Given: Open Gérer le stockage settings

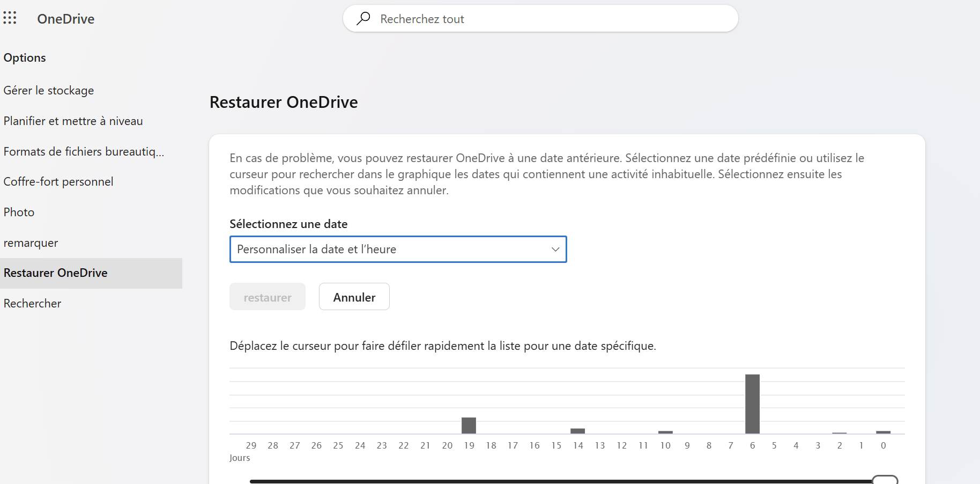Looking at the screenshot, I should coord(49,91).
